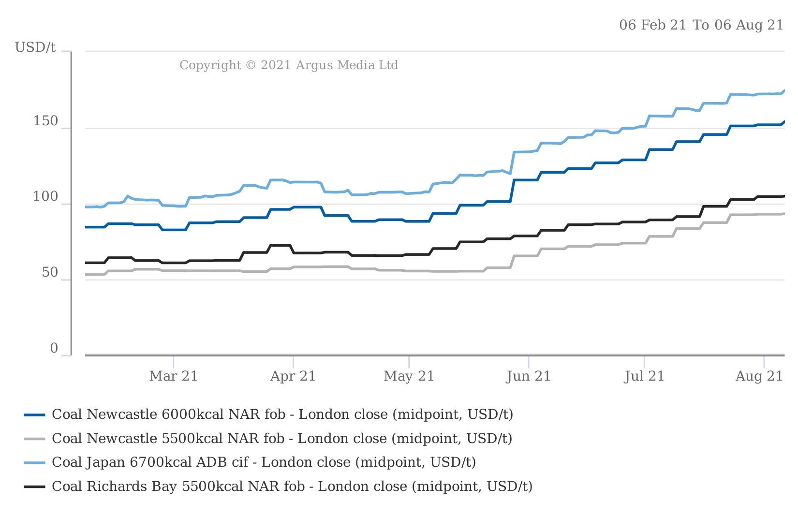This screenshot has height=532, width=798.
Task: Click the gray Newcastle 5500kcal legend swatch
Action: pos(34,439)
